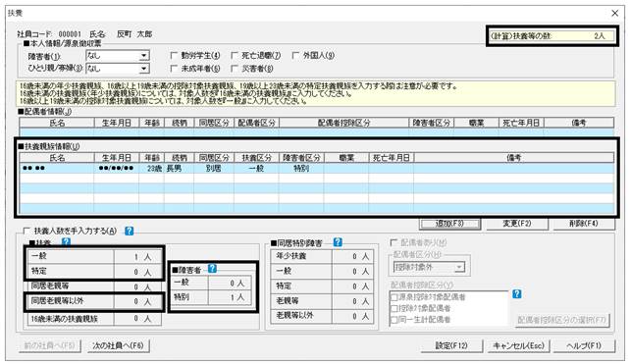The height and width of the screenshot is (364, 630).
Task: Click 同居老親等以外 count field
Action: click(x=137, y=301)
